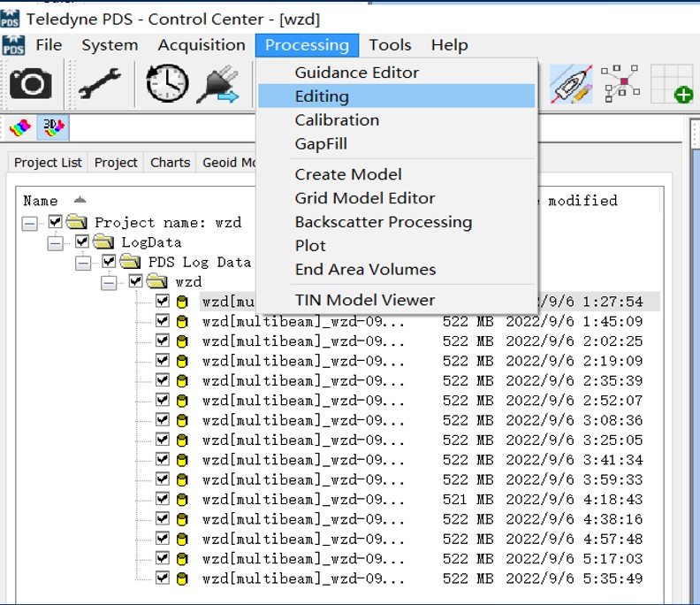Collapse the Project name: wzd node
The width and height of the screenshot is (700, 605).
(x=29, y=224)
